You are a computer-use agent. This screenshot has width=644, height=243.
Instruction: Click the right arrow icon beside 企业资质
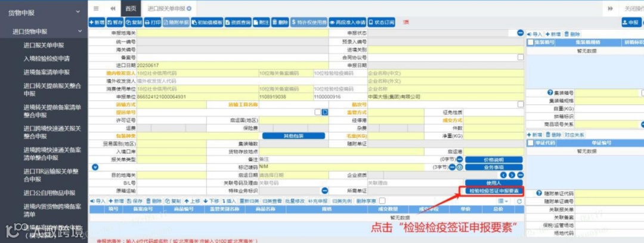[x=512, y=175]
